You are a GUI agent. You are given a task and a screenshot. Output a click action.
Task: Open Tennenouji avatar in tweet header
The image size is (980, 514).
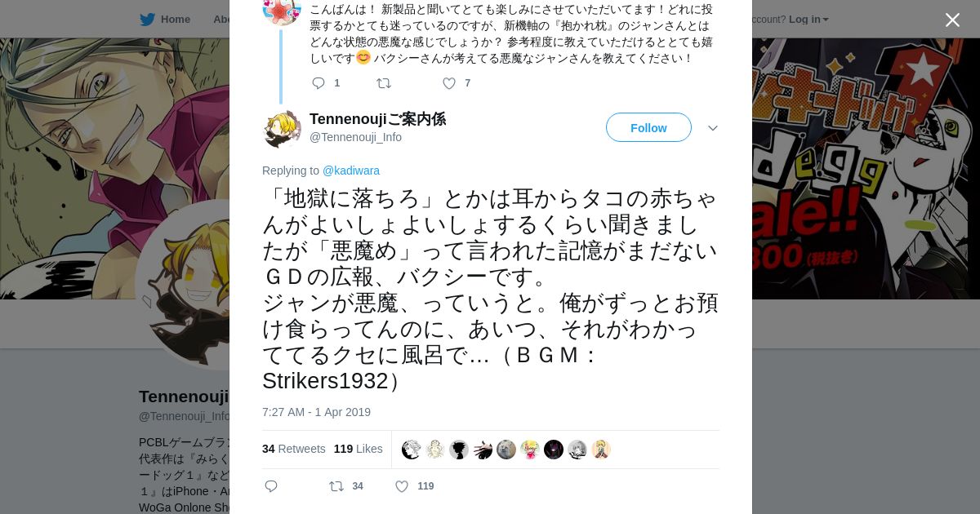pos(282,128)
